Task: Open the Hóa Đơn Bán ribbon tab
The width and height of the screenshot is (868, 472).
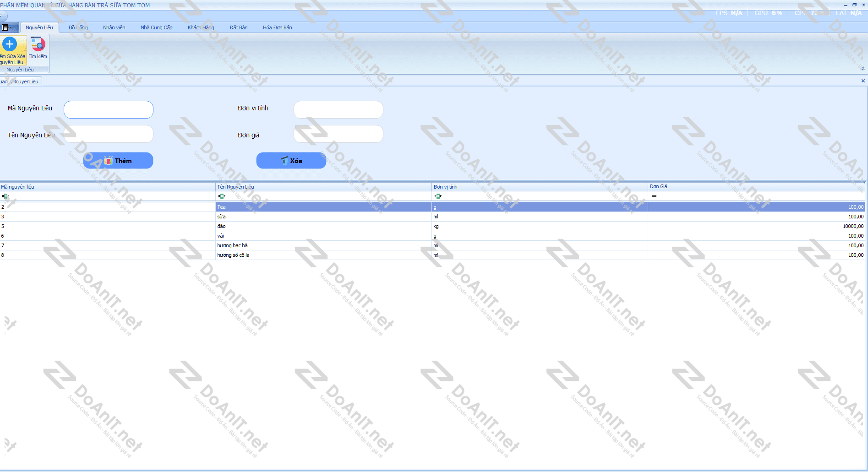Action: point(277,27)
